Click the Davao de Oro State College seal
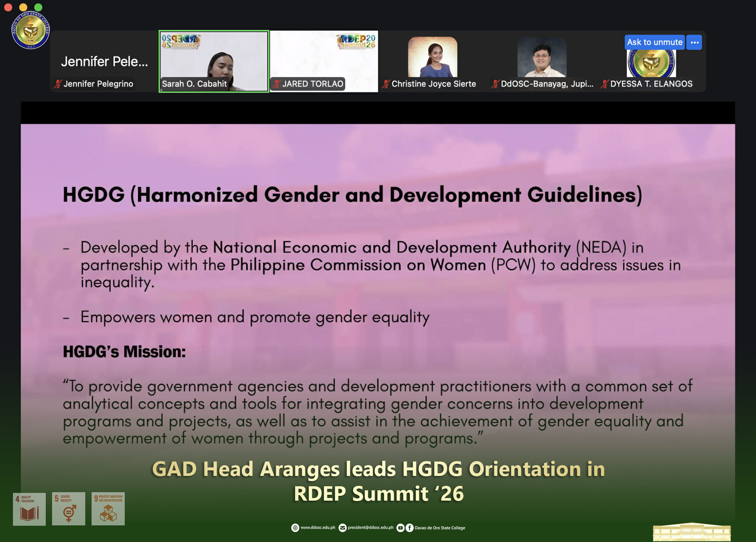The width and height of the screenshot is (756, 542). [x=30, y=30]
